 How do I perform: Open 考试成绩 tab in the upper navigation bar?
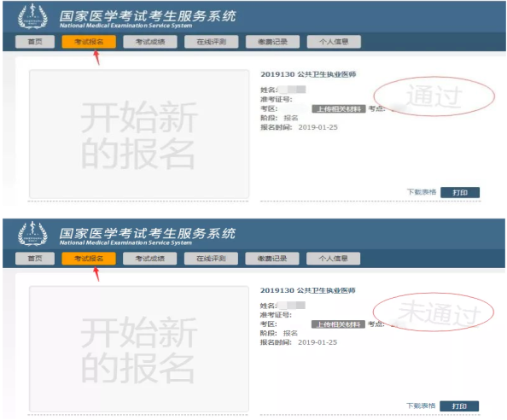point(150,42)
